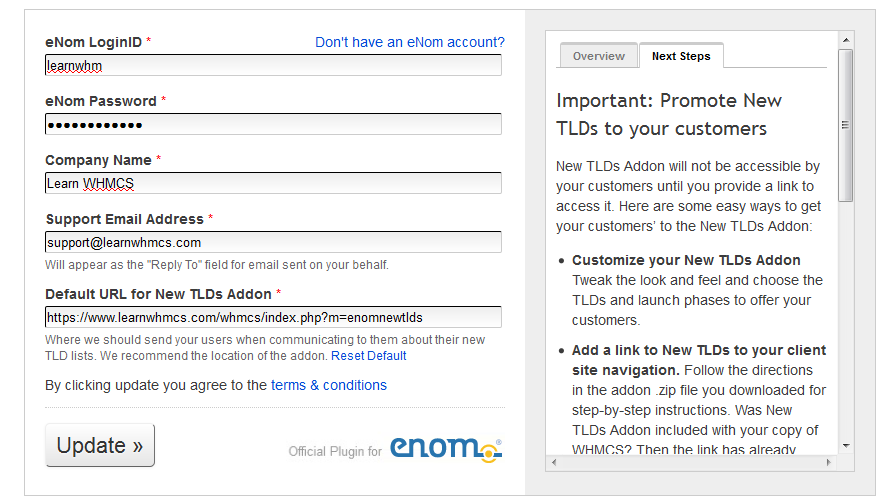Select the Support Email Address field
The height and width of the screenshot is (499, 887).
273,242
